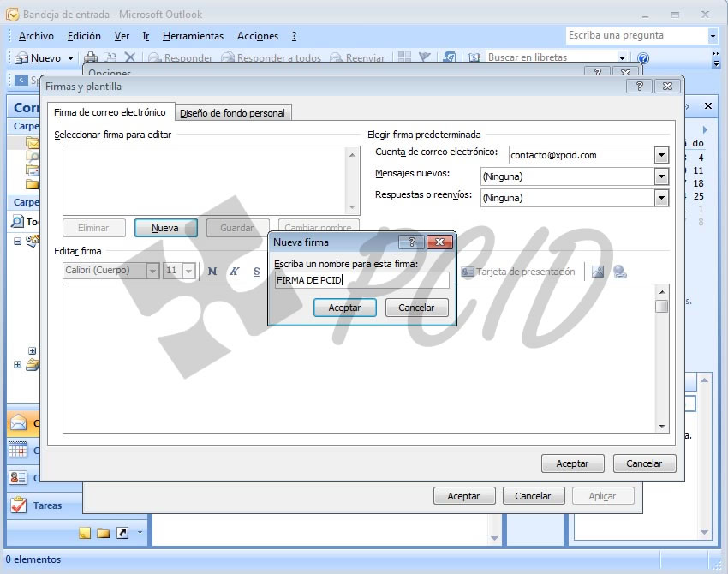Click Cancelar in Firmas y plantilla dialog
The image size is (728, 574).
[x=644, y=463]
